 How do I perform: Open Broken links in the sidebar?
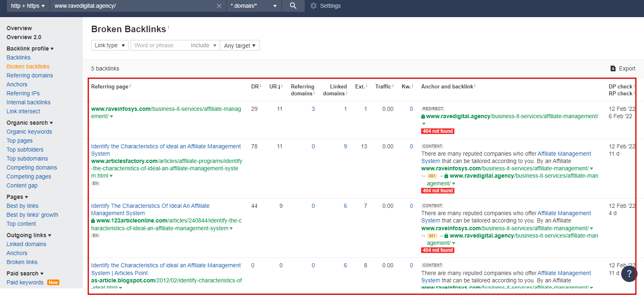pos(22,262)
